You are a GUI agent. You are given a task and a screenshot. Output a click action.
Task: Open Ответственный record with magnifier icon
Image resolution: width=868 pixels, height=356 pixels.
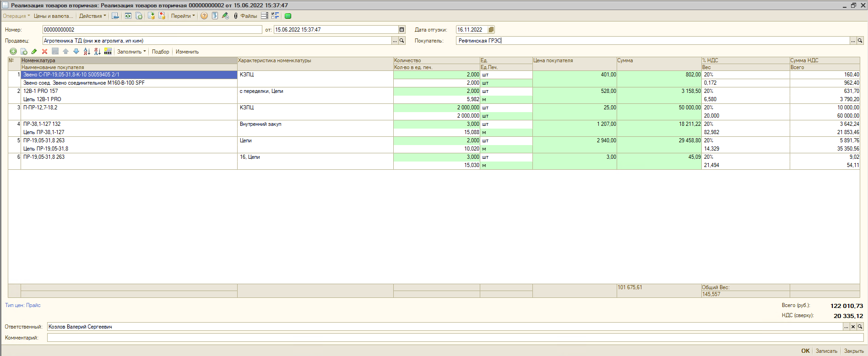(x=860, y=327)
